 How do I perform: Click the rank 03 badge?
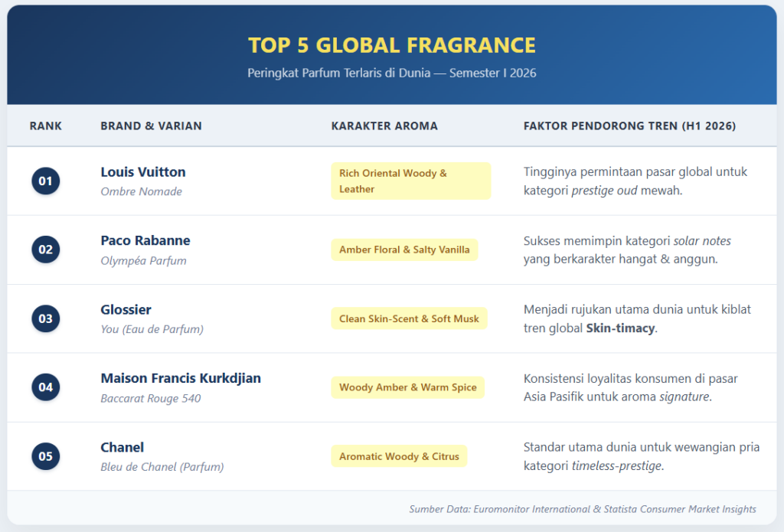click(x=45, y=318)
